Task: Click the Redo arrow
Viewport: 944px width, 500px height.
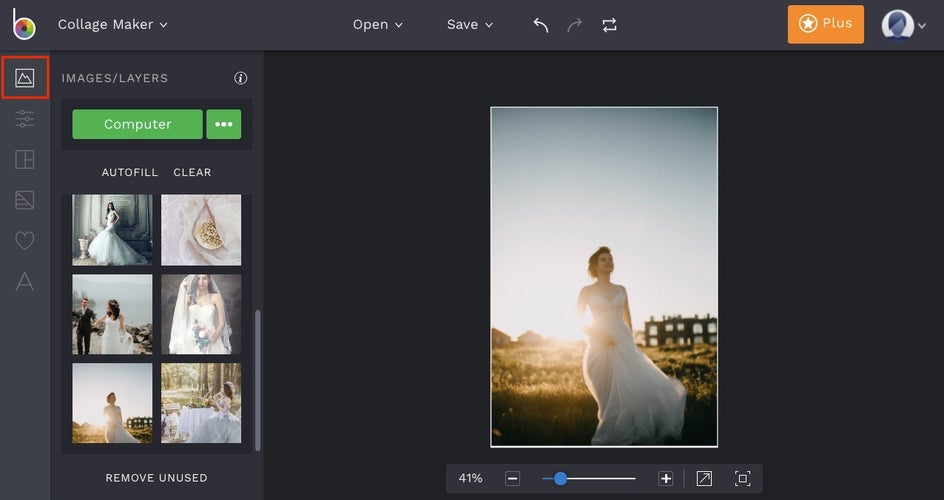Action: click(574, 25)
